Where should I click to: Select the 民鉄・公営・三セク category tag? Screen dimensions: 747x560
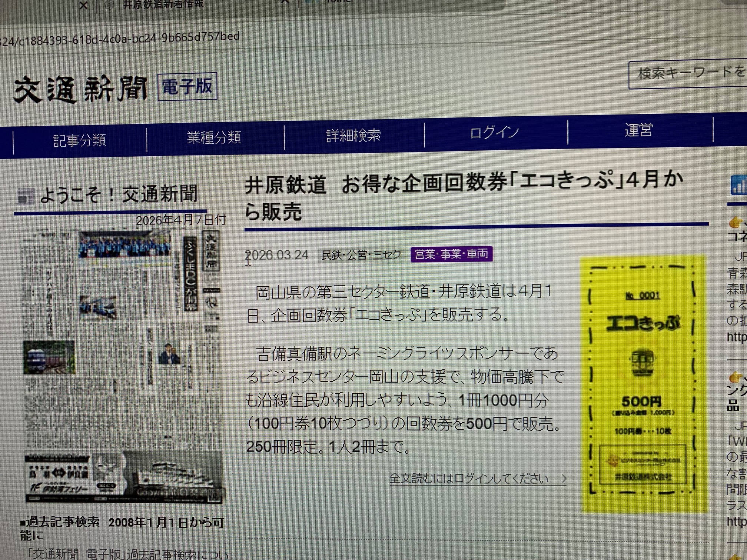point(361,255)
